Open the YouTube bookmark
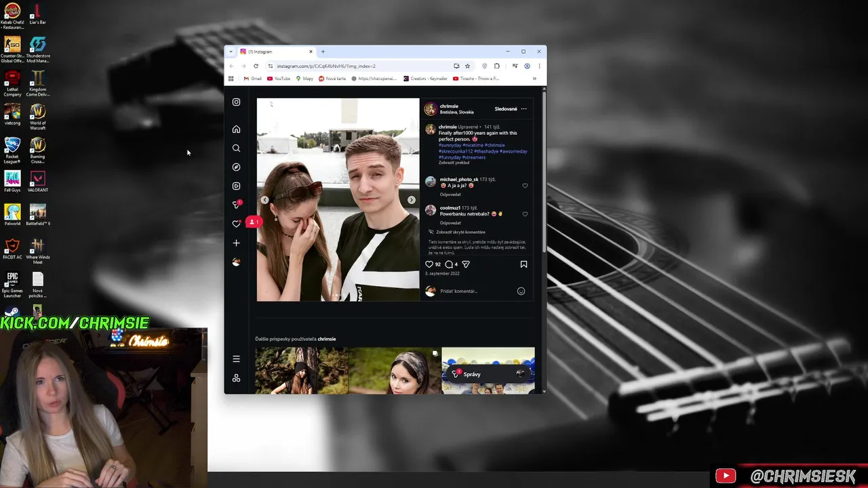This screenshot has height=488, width=868. [279, 79]
